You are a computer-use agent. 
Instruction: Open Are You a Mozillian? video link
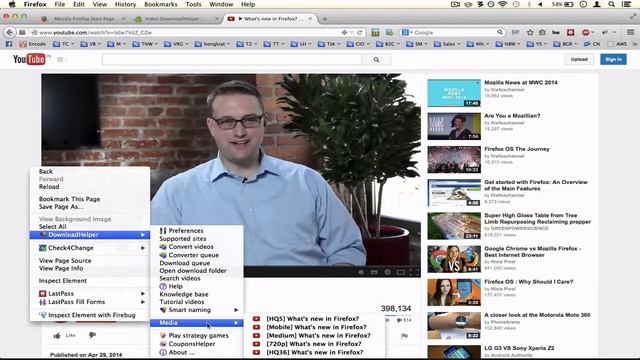512,116
